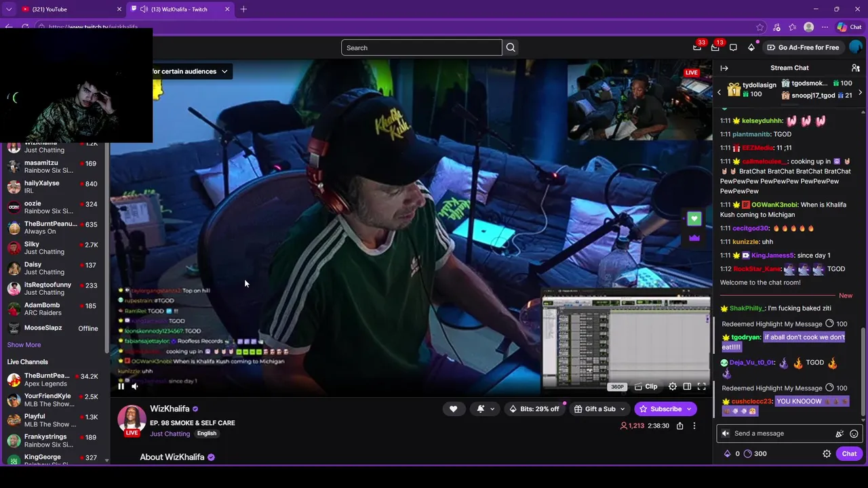Open the Whispers speech bubble icon

pyautogui.click(x=733, y=47)
